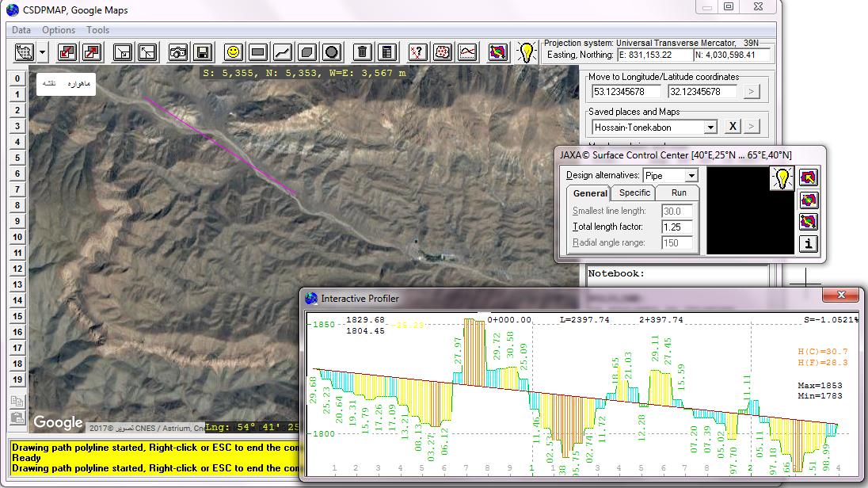Click the lightbulb in JAXA Surface panel
868x488 pixels.
point(782,178)
